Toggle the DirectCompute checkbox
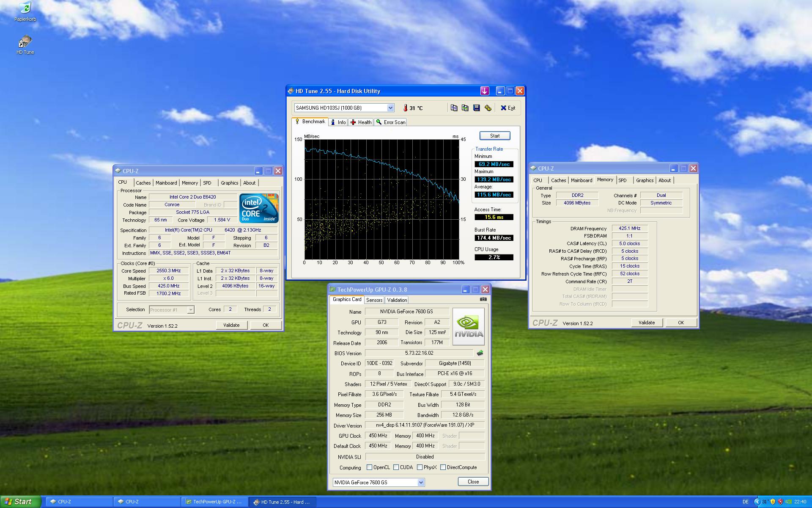This screenshot has width=812, height=508. coord(443,467)
